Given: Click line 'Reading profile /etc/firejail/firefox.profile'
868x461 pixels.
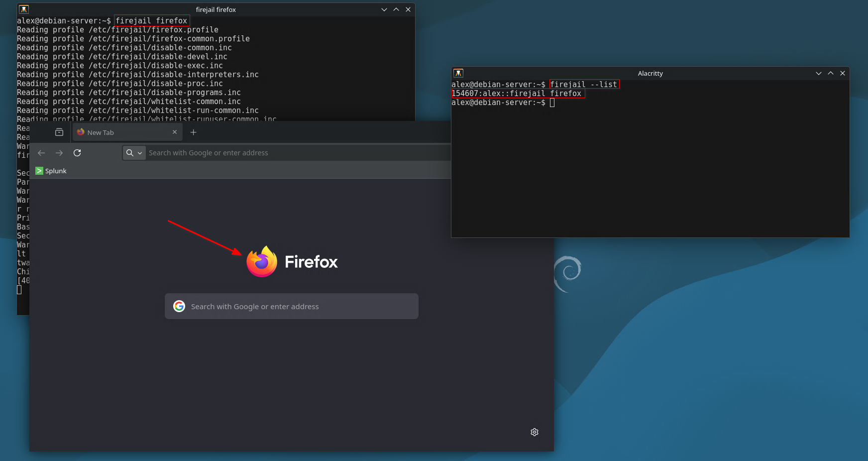Looking at the screenshot, I should click(117, 30).
